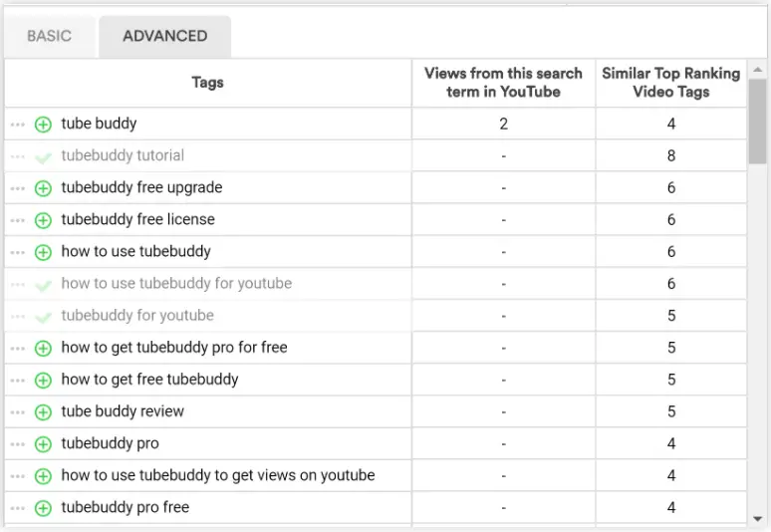Add 'how to get free tubebuddy' plus icon
This screenshot has width=771, height=532.
click(x=43, y=380)
